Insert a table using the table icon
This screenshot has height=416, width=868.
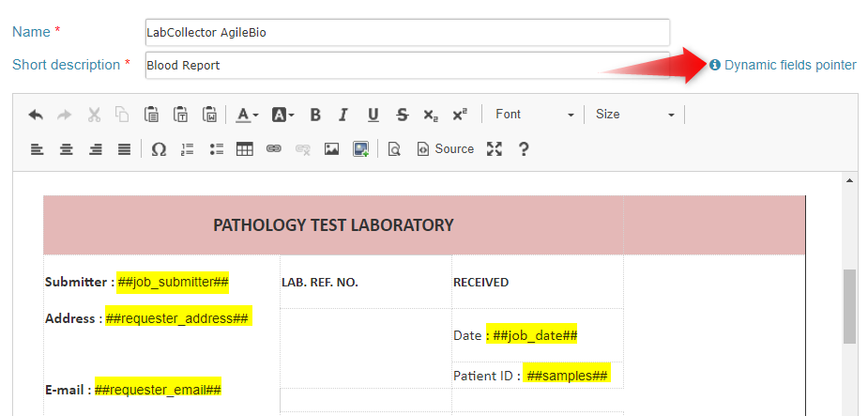245,149
